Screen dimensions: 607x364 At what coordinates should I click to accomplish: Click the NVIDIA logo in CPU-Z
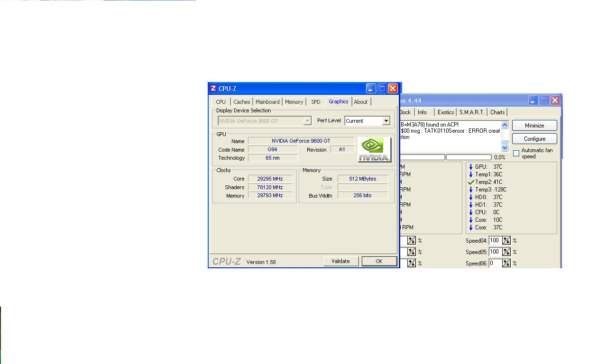tap(374, 149)
